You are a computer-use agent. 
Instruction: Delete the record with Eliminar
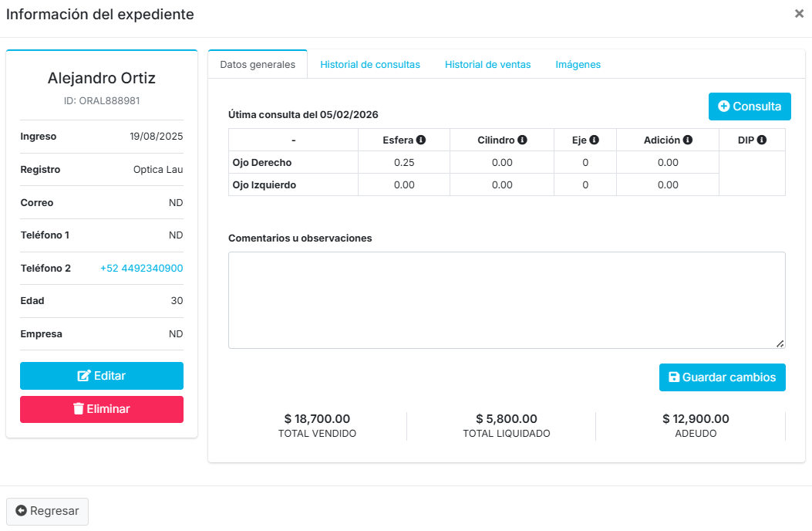(x=102, y=409)
